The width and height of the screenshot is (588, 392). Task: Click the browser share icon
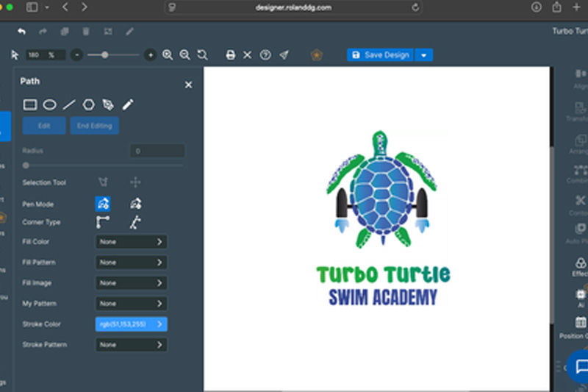pos(556,7)
